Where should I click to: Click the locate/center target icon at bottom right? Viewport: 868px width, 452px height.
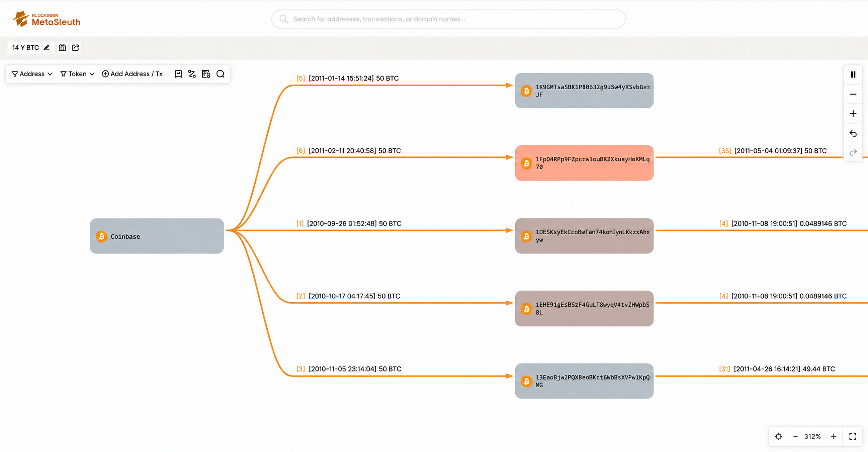[x=778, y=436]
